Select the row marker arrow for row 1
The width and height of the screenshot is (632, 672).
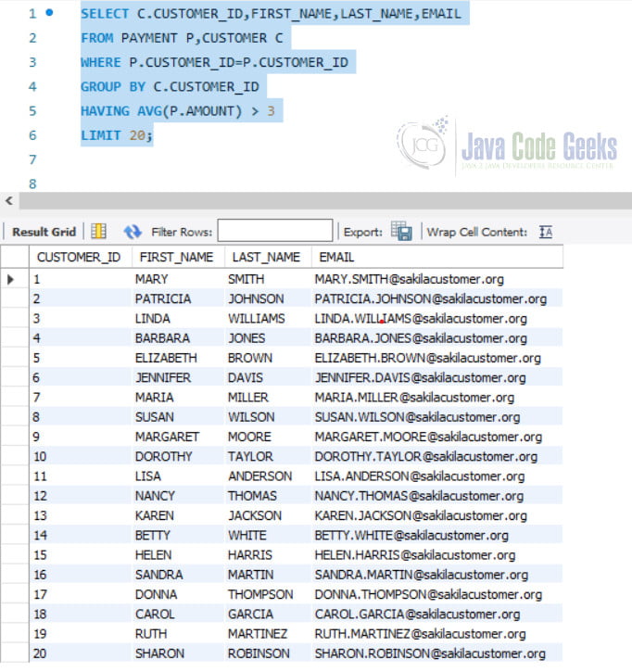pyautogui.click(x=11, y=279)
